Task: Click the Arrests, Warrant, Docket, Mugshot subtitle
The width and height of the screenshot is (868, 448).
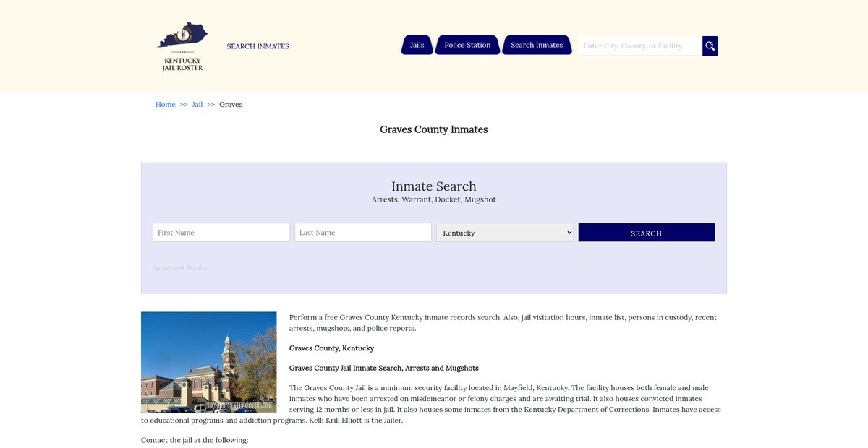Action: [434, 199]
